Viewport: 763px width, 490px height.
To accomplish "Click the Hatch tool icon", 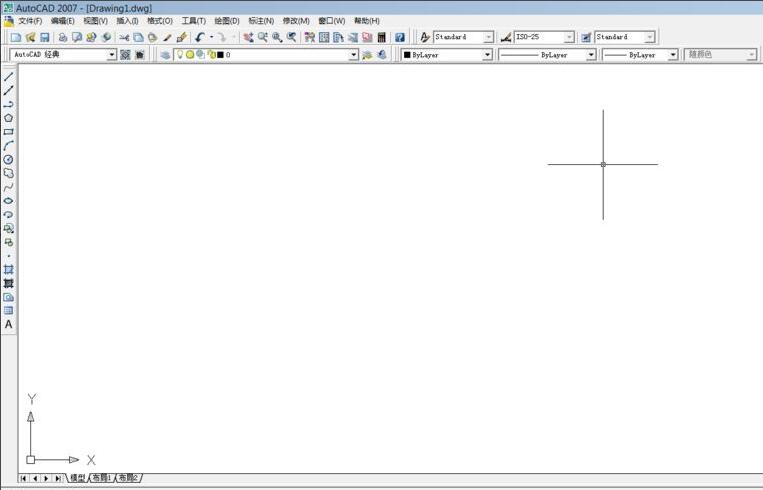I will [9, 270].
